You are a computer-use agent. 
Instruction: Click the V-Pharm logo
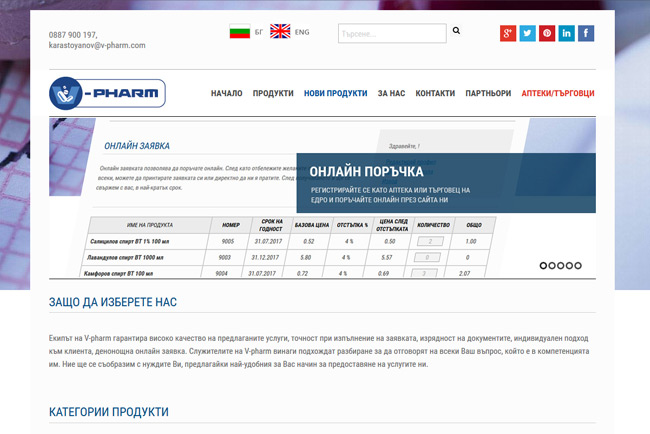tap(107, 93)
